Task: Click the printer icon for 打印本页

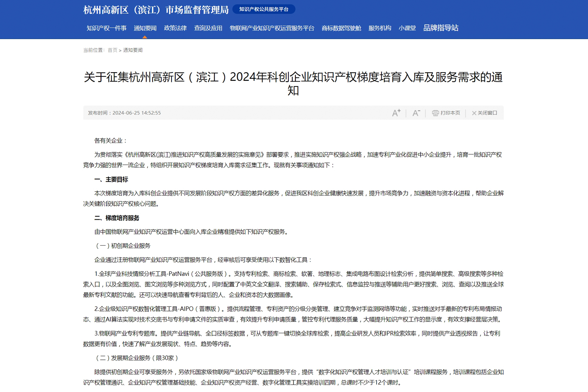Action: (x=435, y=113)
